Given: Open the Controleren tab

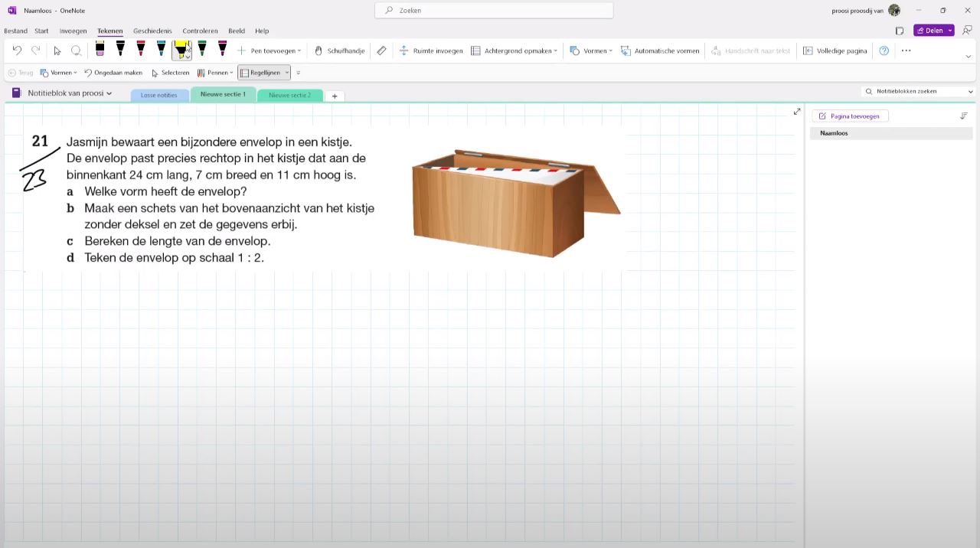Looking at the screenshot, I should click(x=200, y=31).
